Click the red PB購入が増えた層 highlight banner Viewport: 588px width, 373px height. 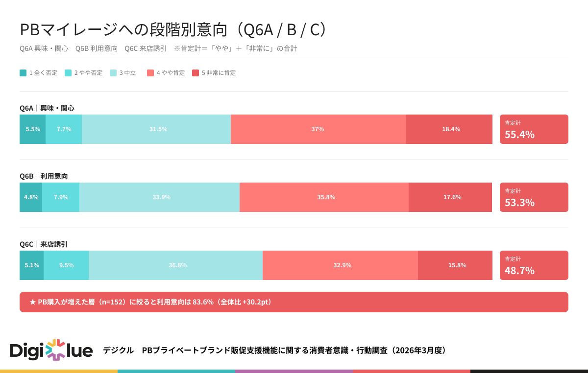coord(294,302)
